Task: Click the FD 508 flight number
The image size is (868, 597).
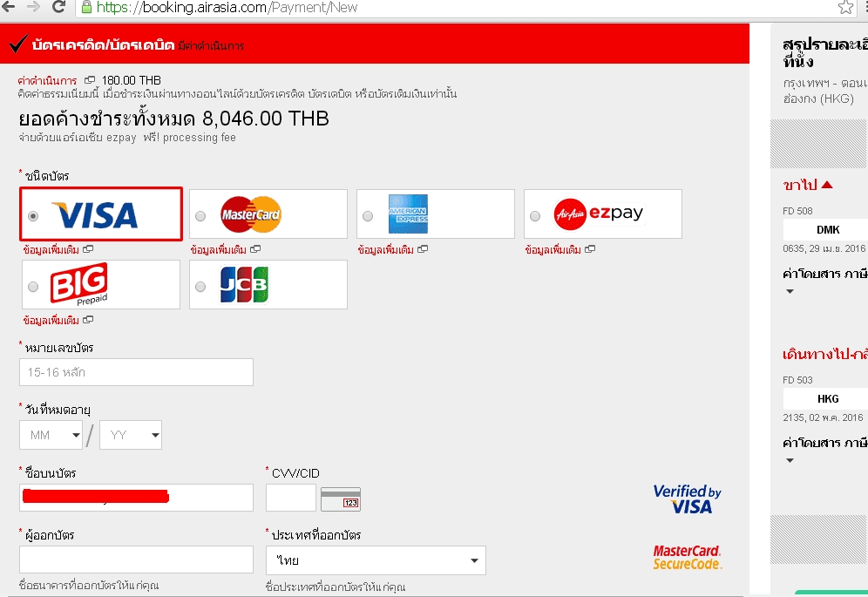Action: pos(797,211)
